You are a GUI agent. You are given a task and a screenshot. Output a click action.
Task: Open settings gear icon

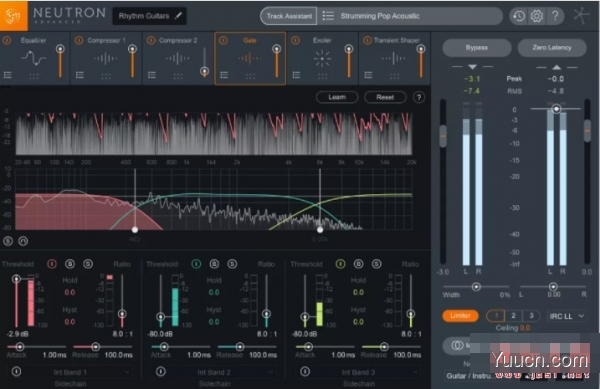pyautogui.click(x=537, y=16)
